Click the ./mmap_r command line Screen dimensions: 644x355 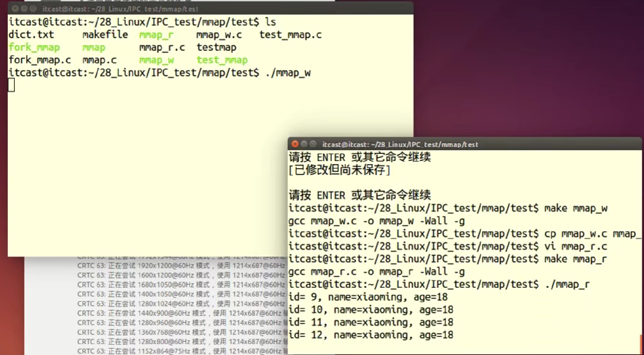tap(439, 285)
